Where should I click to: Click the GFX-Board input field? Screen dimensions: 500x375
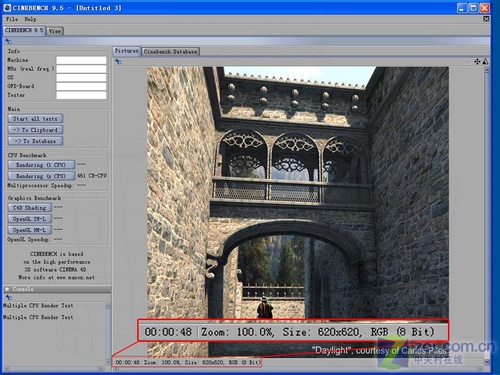(81, 86)
